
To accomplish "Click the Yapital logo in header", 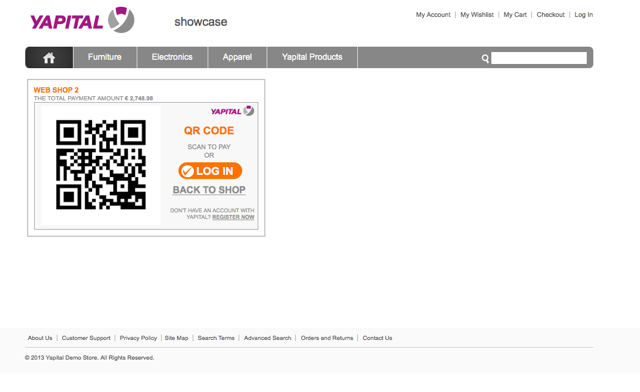I will click(x=82, y=20).
